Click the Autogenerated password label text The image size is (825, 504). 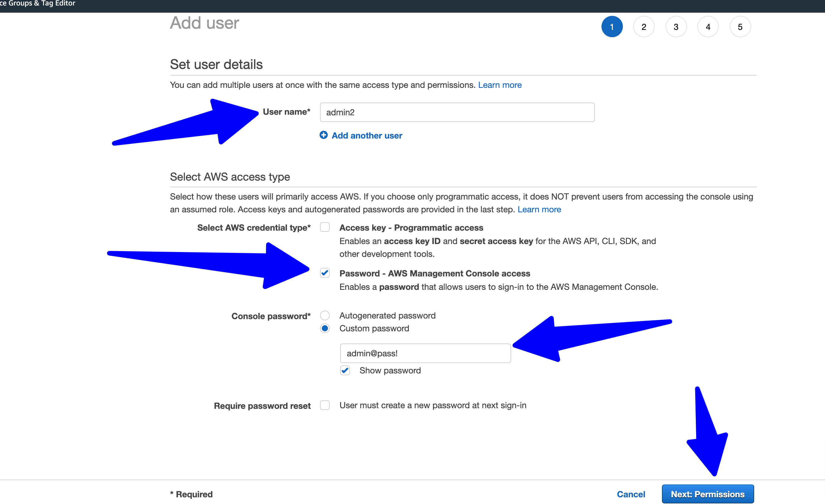387,315
